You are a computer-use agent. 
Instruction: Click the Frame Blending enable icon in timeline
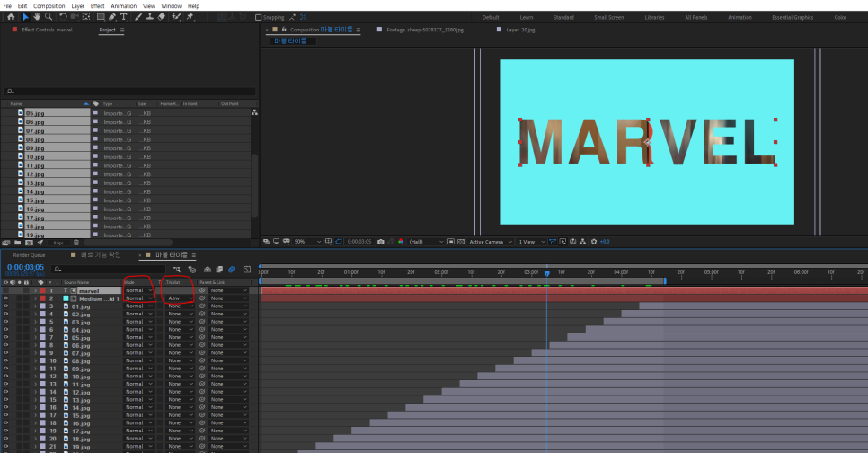(x=219, y=269)
